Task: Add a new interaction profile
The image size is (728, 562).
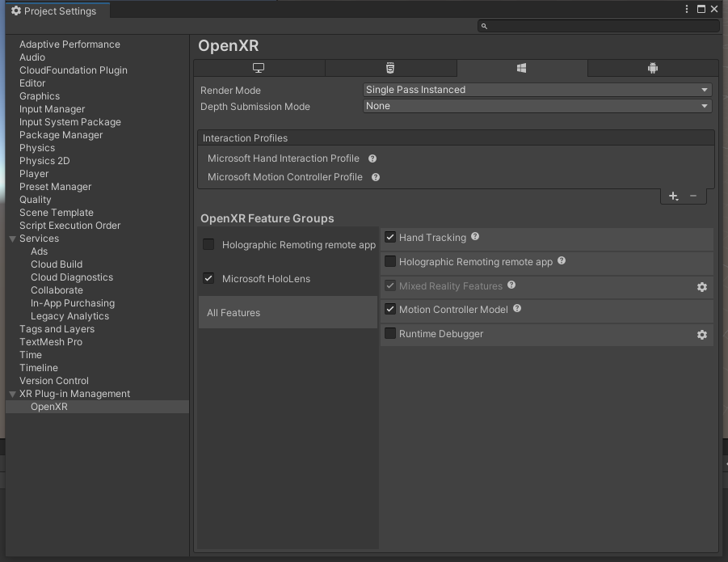Action: (x=673, y=196)
